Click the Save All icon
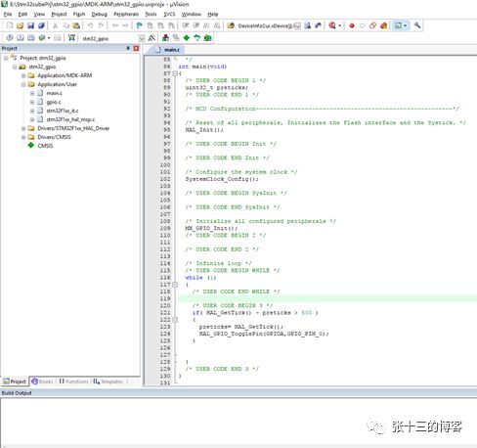Image resolution: width=477 pixels, height=448 pixels. coord(41,25)
